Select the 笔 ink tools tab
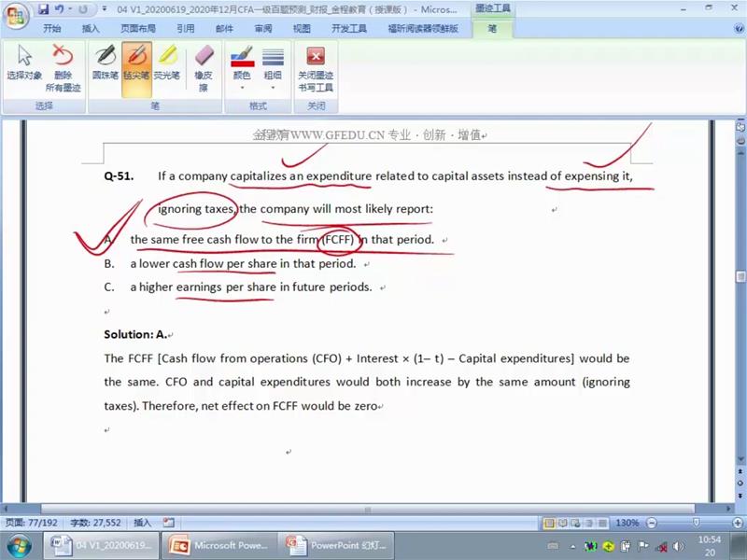The image size is (747, 560). (x=492, y=29)
